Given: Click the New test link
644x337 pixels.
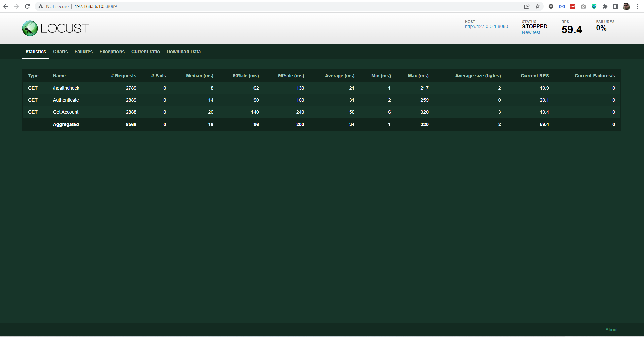Looking at the screenshot, I should (x=531, y=32).
